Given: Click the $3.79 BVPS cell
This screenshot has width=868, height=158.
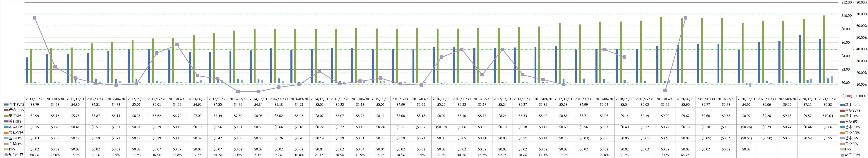Looking at the screenshot, I should [35, 105].
